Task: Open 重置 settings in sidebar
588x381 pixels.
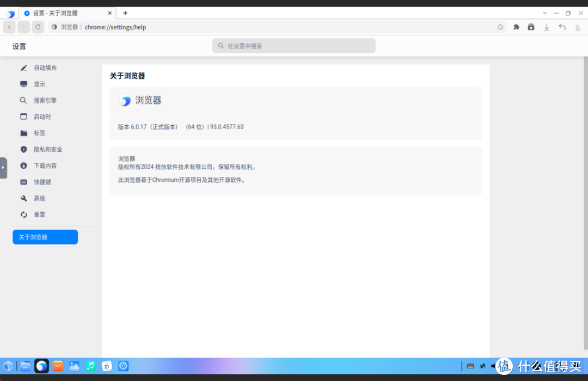Action: (39, 214)
